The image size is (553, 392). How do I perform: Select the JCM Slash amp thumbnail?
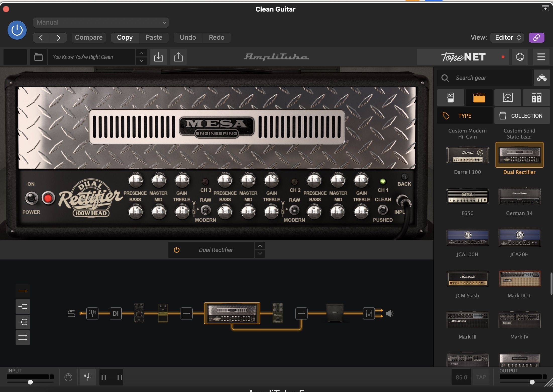pyautogui.click(x=468, y=278)
